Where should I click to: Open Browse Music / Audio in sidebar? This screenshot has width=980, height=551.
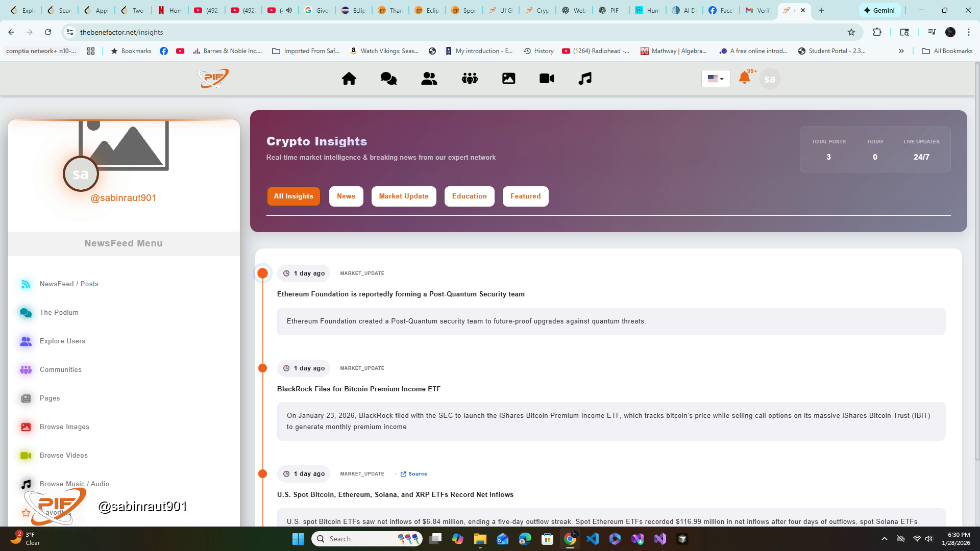pos(75,484)
